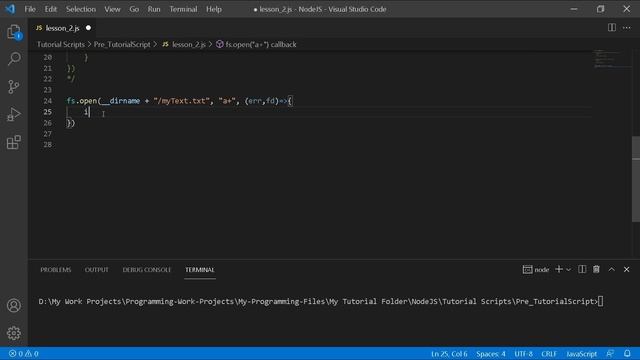Switch to the DEBUG CONSOLE tab

tap(147, 270)
